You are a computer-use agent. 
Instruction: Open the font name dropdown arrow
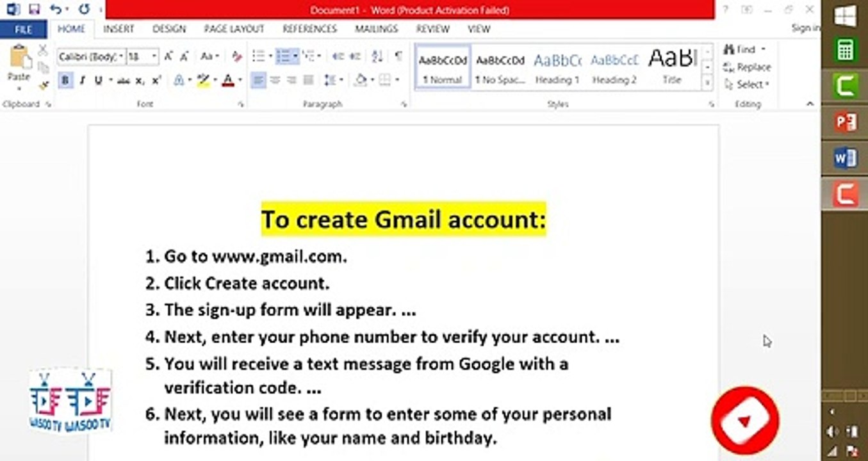point(122,56)
